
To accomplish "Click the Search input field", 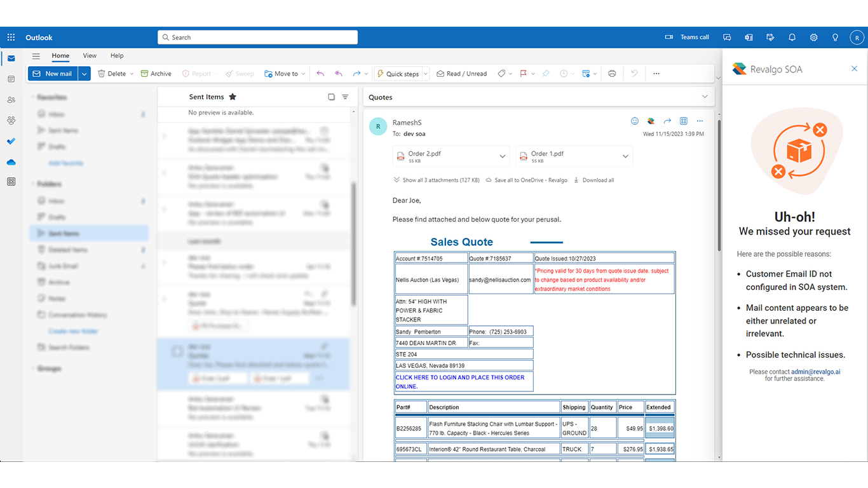I will [257, 37].
